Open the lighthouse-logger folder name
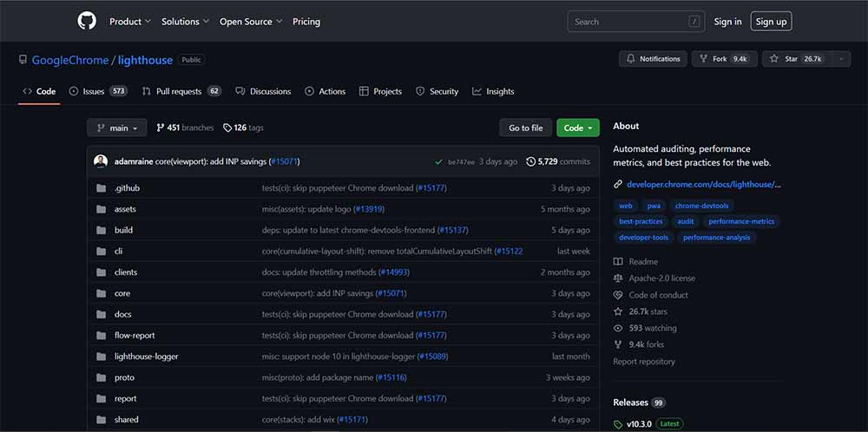The width and height of the screenshot is (868, 432). [146, 357]
